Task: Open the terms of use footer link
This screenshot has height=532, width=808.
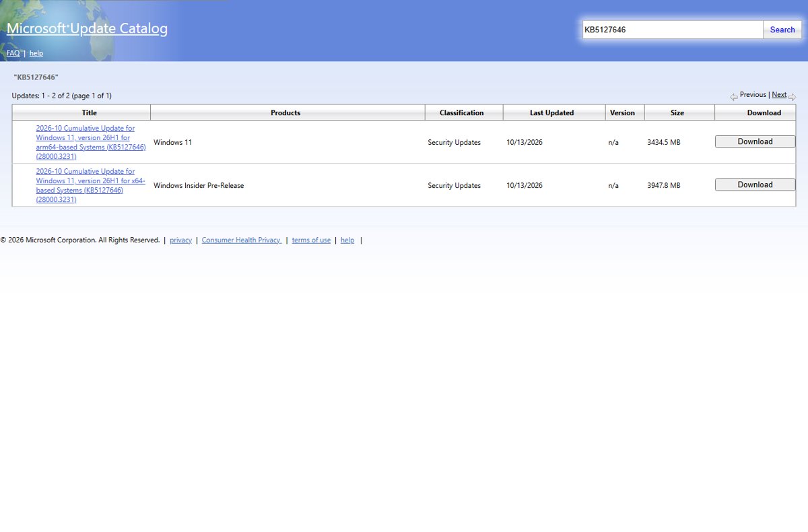Action: [x=311, y=240]
